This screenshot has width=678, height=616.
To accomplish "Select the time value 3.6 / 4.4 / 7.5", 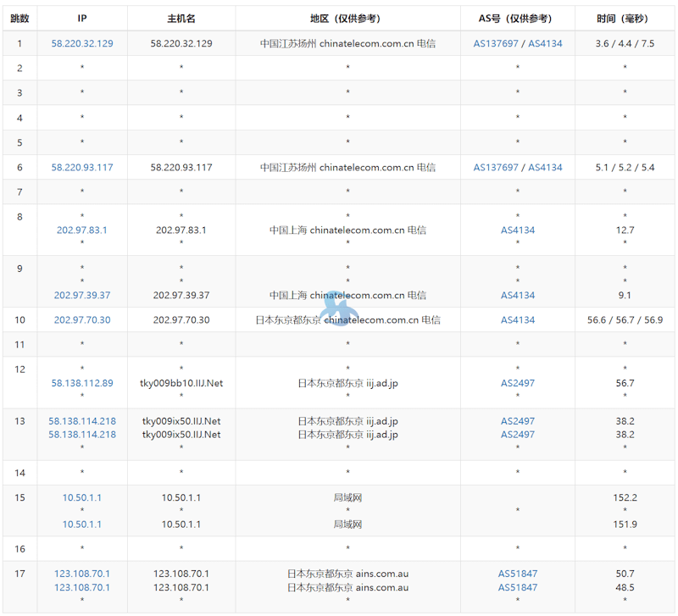I will pyautogui.click(x=625, y=44).
